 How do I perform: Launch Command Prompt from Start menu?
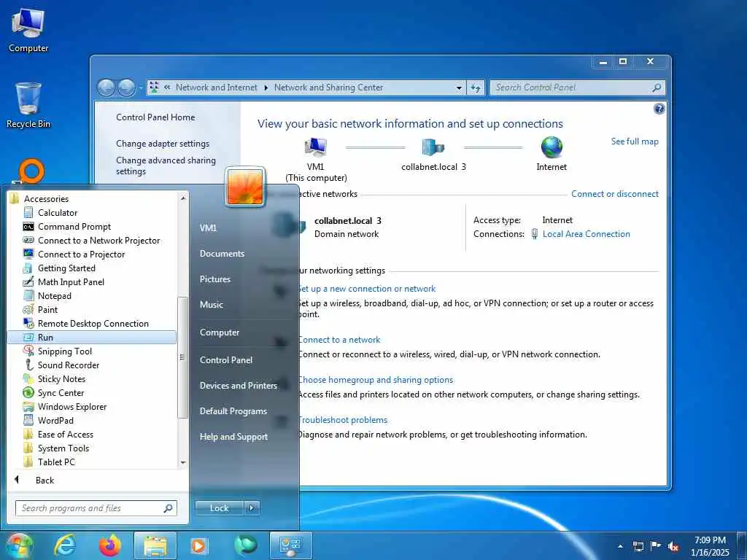(74, 227)
